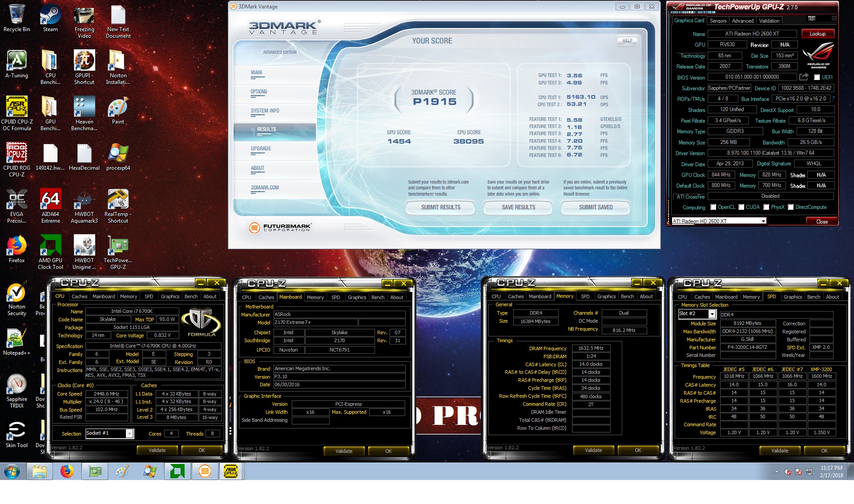Open Caches tab in the Processor CPU-Z window
This screenshot has height=504, width=854.
pyautogui.click(x=80, y=296)
